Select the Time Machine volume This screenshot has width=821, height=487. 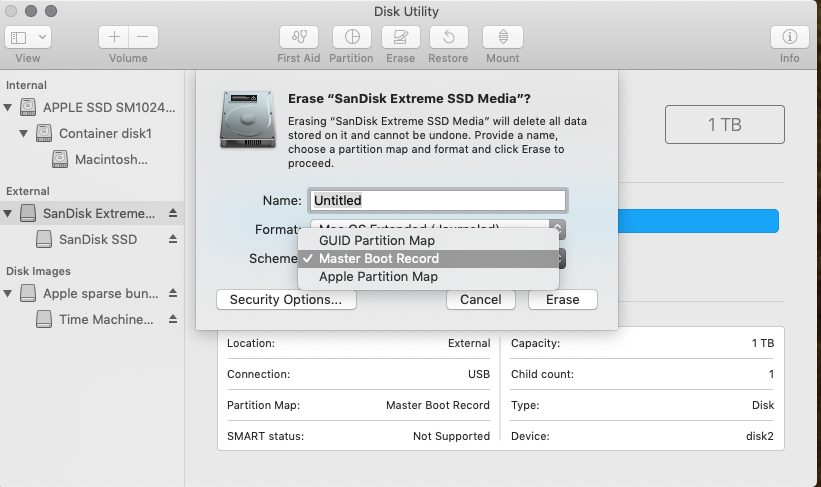pyautogui.click(x=106, y=319)
